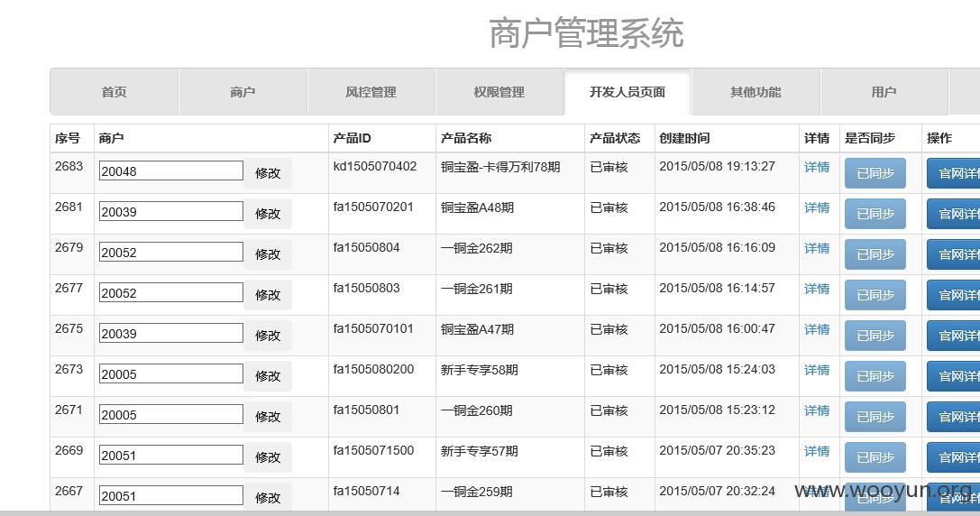This screenshot has width=980, height=516.
Task: Click product ID fa15050714
Action: coord(366,492)
